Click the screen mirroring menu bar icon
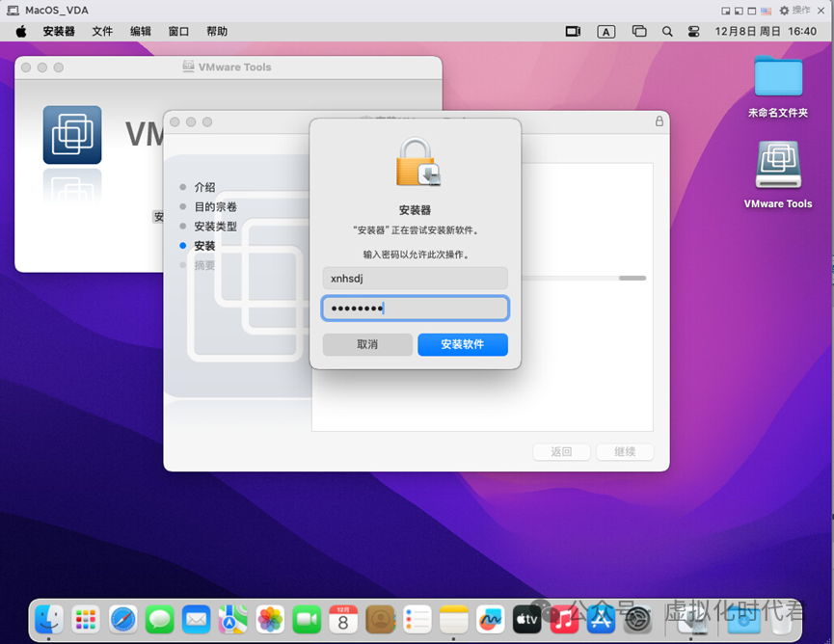This screenshot has width=834, height=644. (573, 32)
